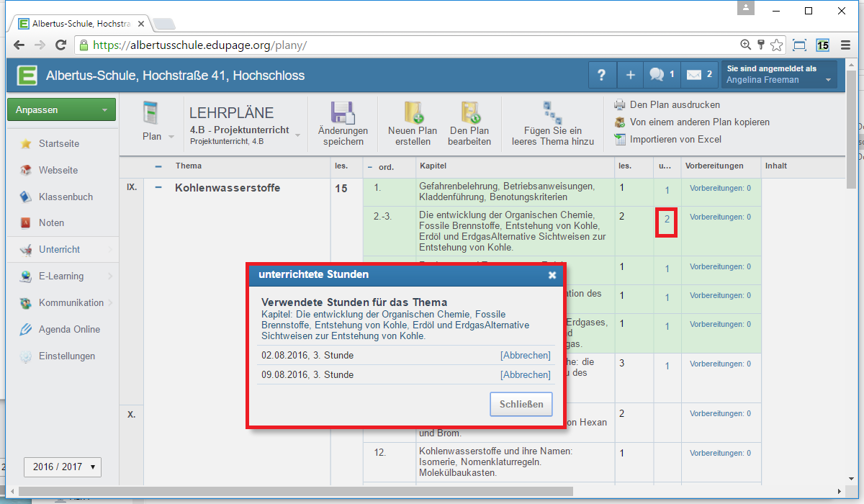
Task: Open Vorbereitungen: 0 for Gefahrenbelehrung row
Action: [720, 189]
